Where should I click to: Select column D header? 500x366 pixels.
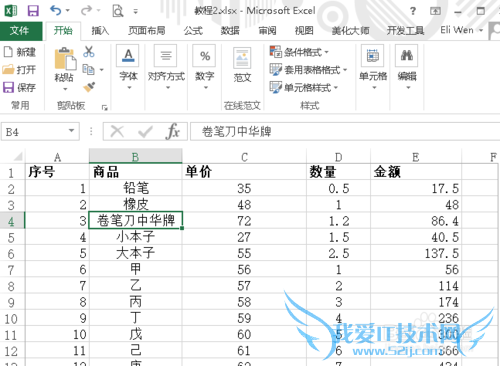[338, 157]
